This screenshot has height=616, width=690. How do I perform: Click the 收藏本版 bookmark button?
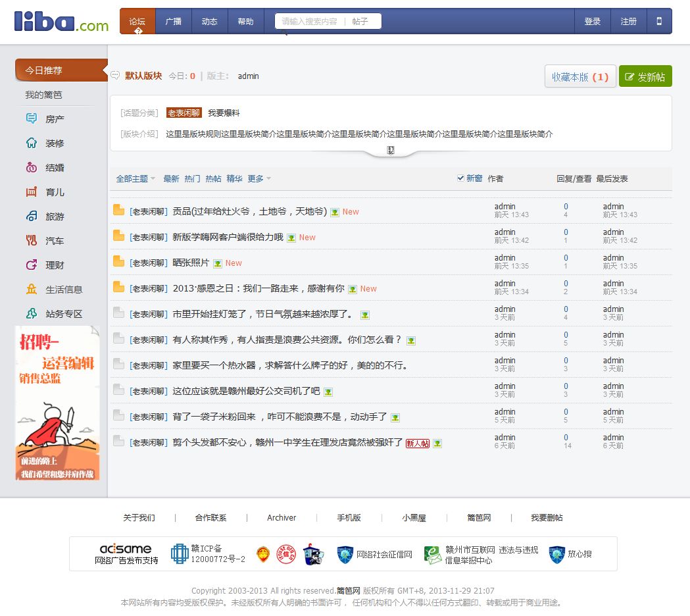580,77
